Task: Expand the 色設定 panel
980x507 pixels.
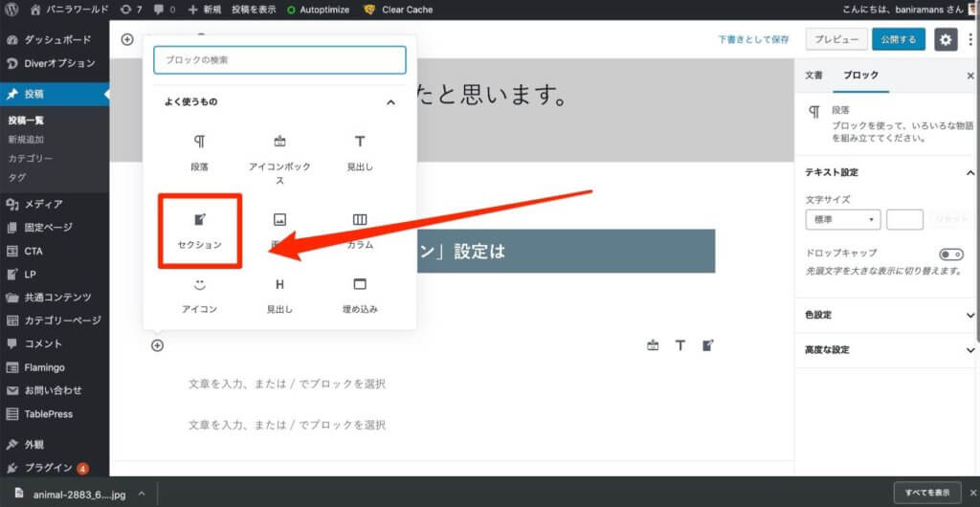Action: (887, 316)
